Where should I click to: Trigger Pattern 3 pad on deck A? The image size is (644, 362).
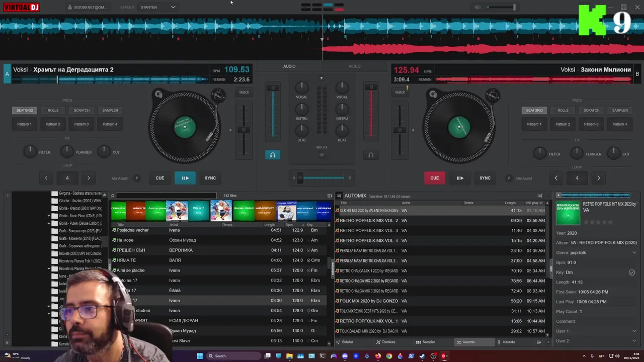click(x=82, y=124)
